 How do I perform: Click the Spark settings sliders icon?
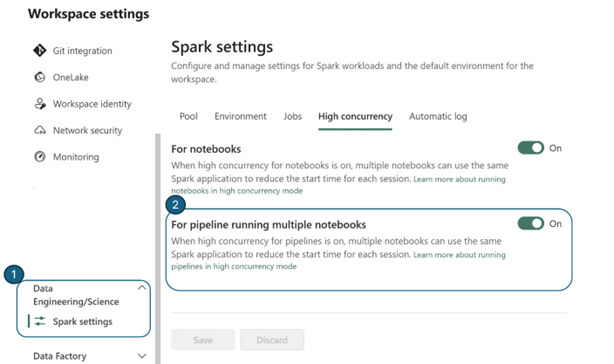[40, 321]
